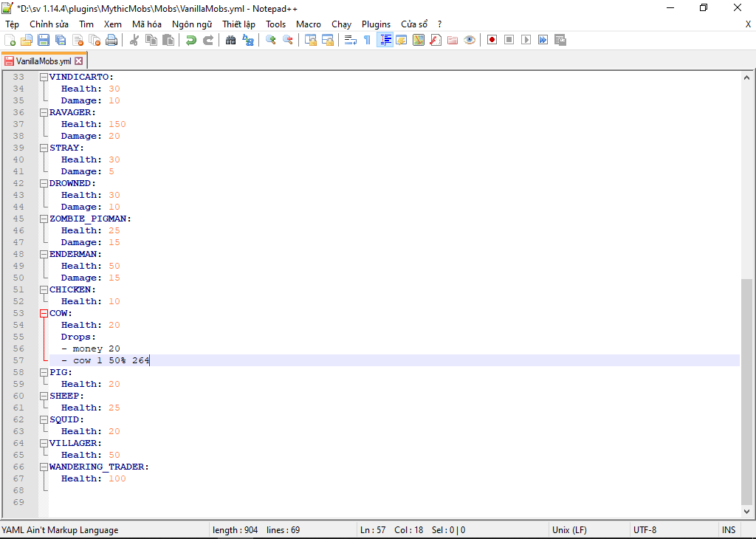Open the Plugins menu
Viewport: 756px width, 539px height.
[376, 24]
